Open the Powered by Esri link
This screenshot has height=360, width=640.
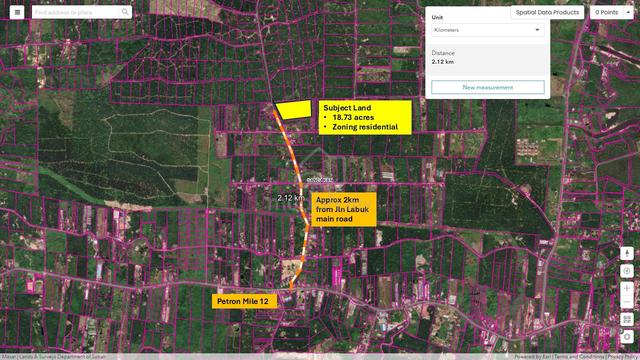point(533,357)
